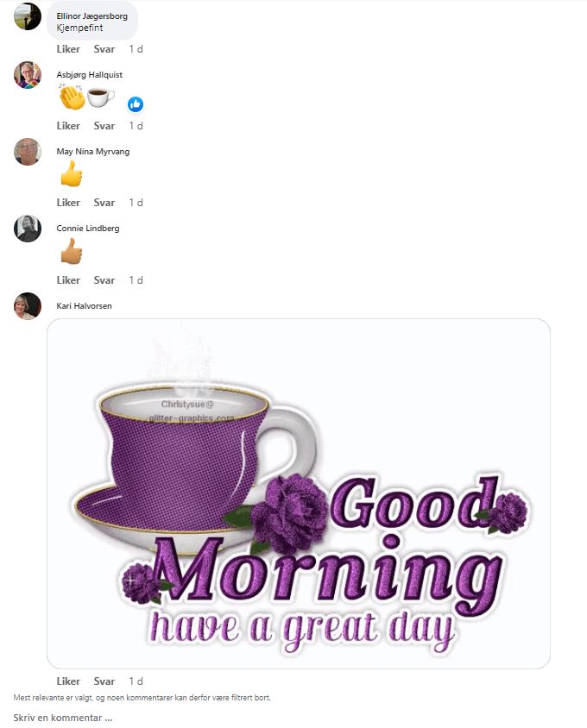Screen dimensions: 587x728
Task: Open timestamp '1 d' on Kari Halvorsen's comment
Action: (136, 681)
